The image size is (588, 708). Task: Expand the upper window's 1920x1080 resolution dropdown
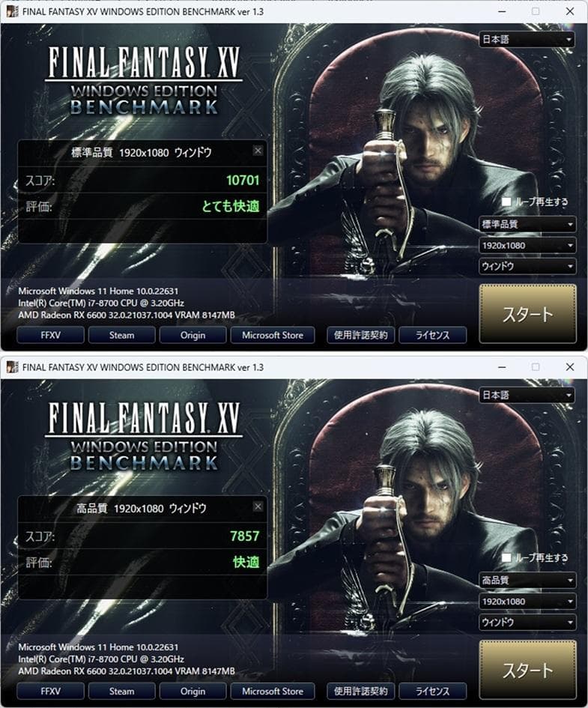(527, 245)
